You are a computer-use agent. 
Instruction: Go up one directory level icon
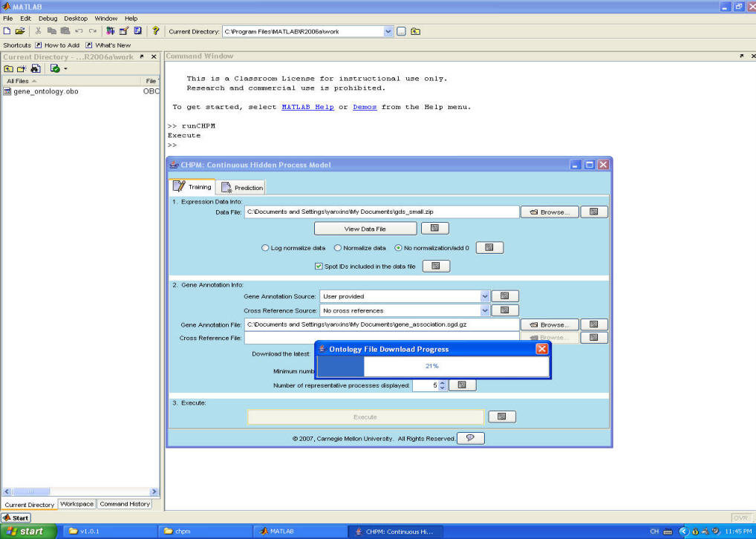pyautogui.click(x=415, y=31)
